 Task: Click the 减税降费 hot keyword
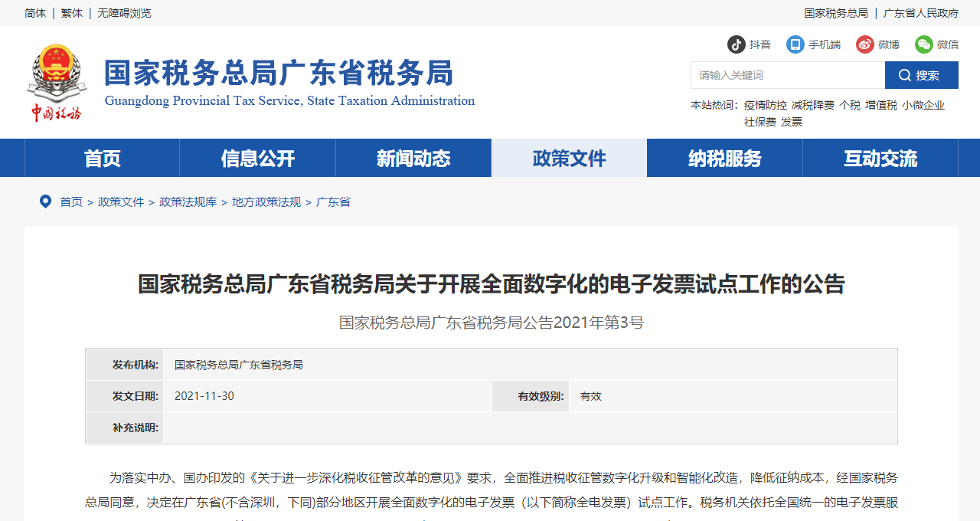pyautogui.click(x=815, y=105)
